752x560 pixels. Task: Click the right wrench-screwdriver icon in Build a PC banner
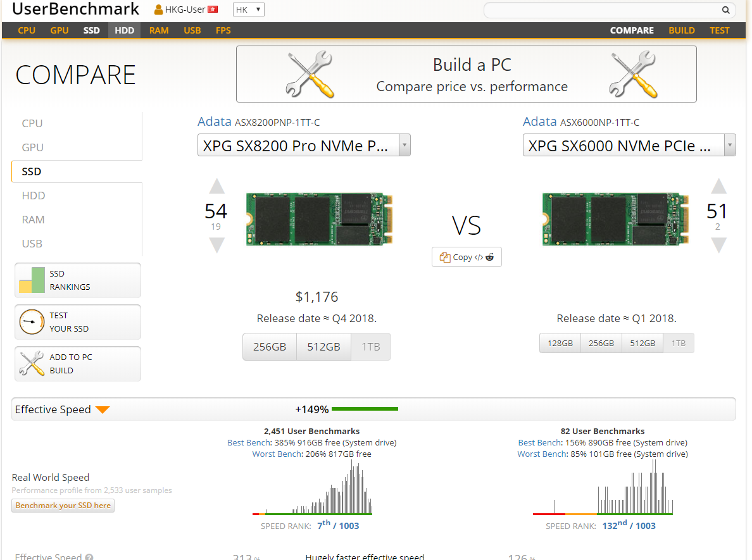(x=632, y=74)
